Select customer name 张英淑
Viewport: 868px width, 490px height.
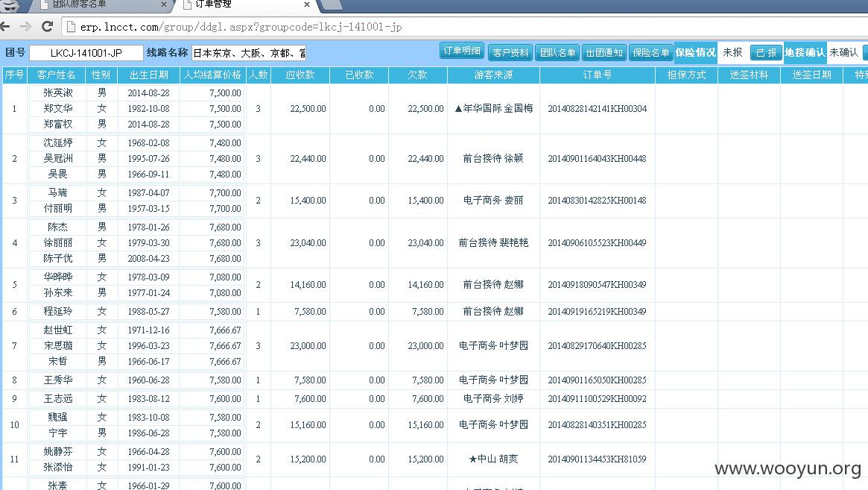tap(57, 93)
